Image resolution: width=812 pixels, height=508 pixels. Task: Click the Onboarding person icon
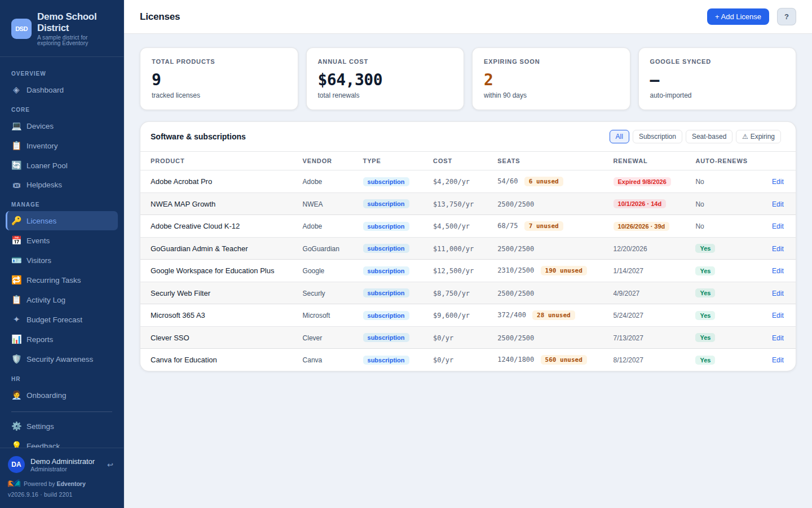point(16,396)
